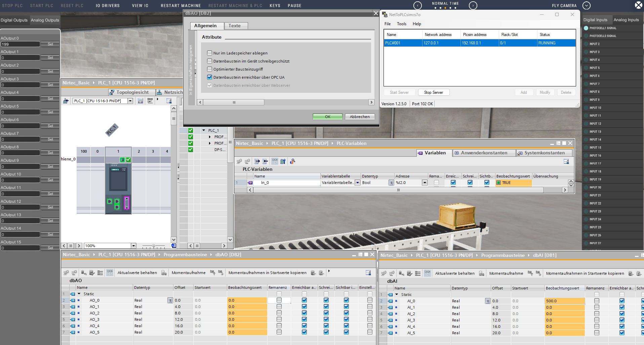Click the Stop Server button
Screen dimensions: 644x345
(x=433, y=92)
